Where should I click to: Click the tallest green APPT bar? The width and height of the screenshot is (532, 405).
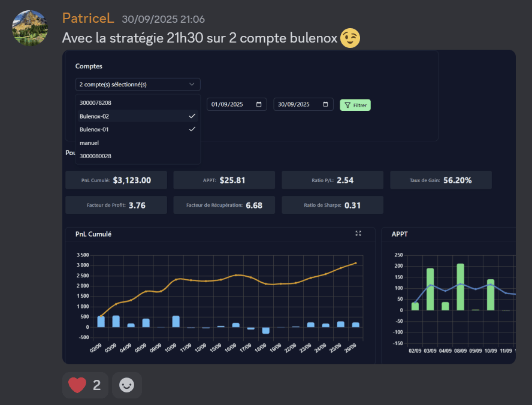(460, 286)
